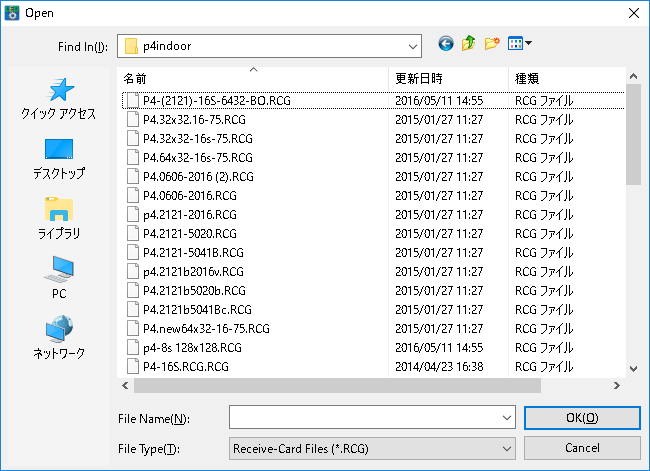The height and width of the screenshot is (471, 650).
Task: Click the file icon of P4.32x32.16-75.RCG
Action: point(133,120)
